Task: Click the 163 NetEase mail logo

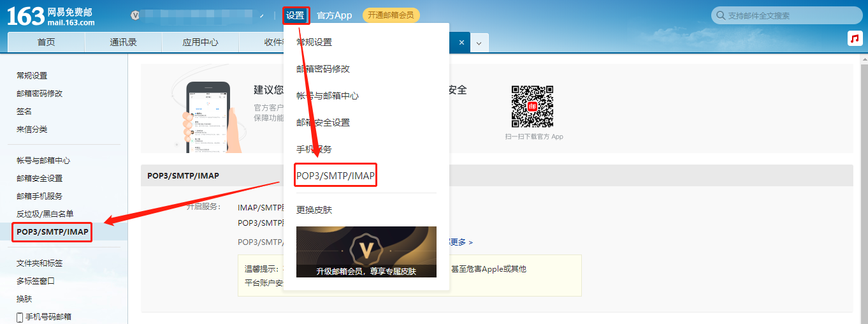Action: [x=51, y=16]
